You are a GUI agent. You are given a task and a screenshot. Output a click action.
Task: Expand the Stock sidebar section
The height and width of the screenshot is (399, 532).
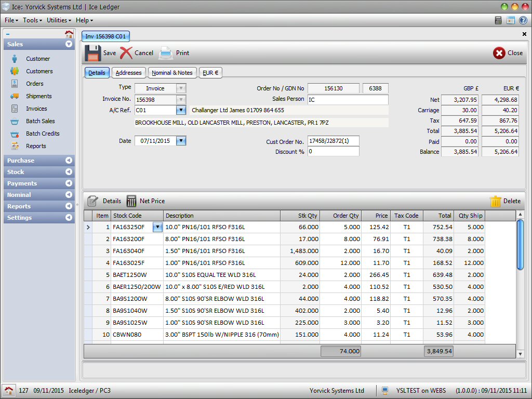pyautogui.click(x=69, y=172)
